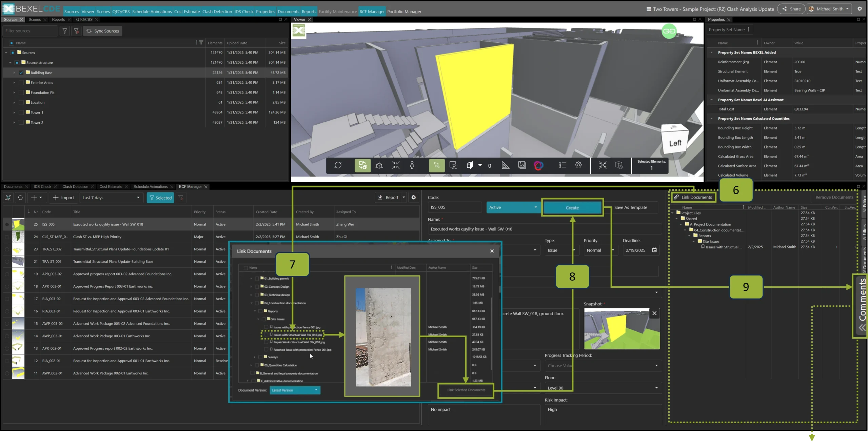The height and width of the screenshot is (448, 868).
Task: Click the 3D cube perspective icon in viewer toolbar
Action: coord(379,165)
